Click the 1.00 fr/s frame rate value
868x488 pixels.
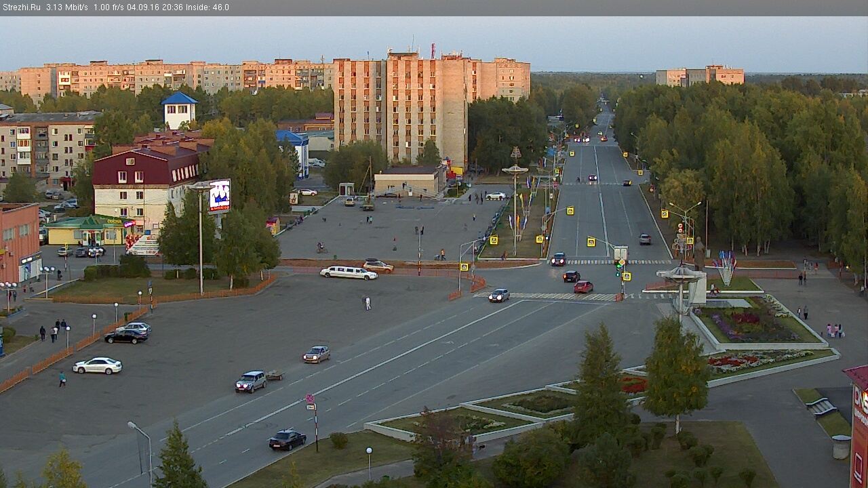coord(111,7)
